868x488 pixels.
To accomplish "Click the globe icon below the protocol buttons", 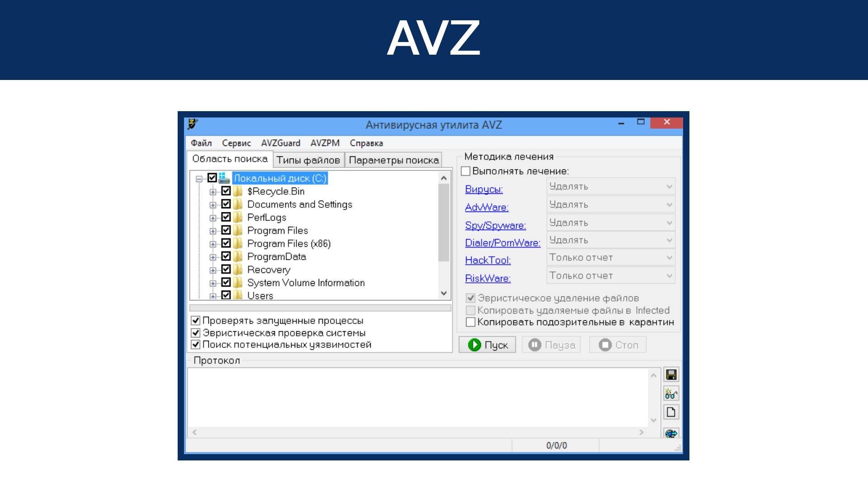I will (x=671, y=433).
